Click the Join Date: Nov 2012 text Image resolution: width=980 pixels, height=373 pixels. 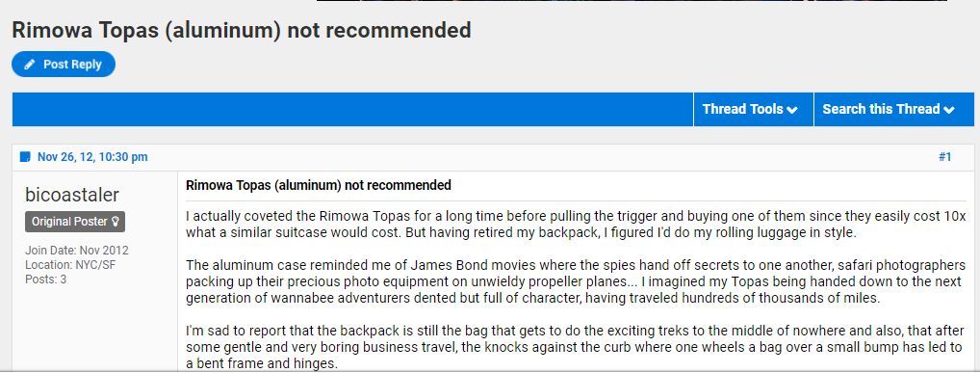click(x=77, y=251)
